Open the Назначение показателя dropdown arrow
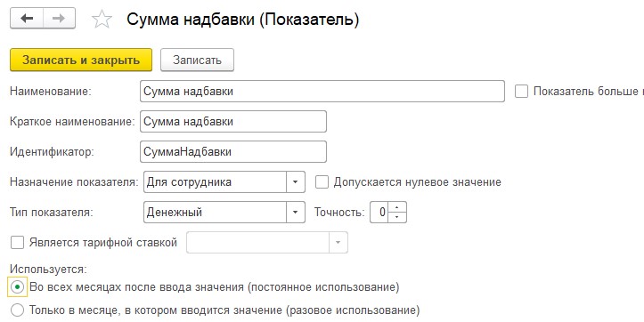644x322 pixels. pyautogui.click(x=296, y=182)
